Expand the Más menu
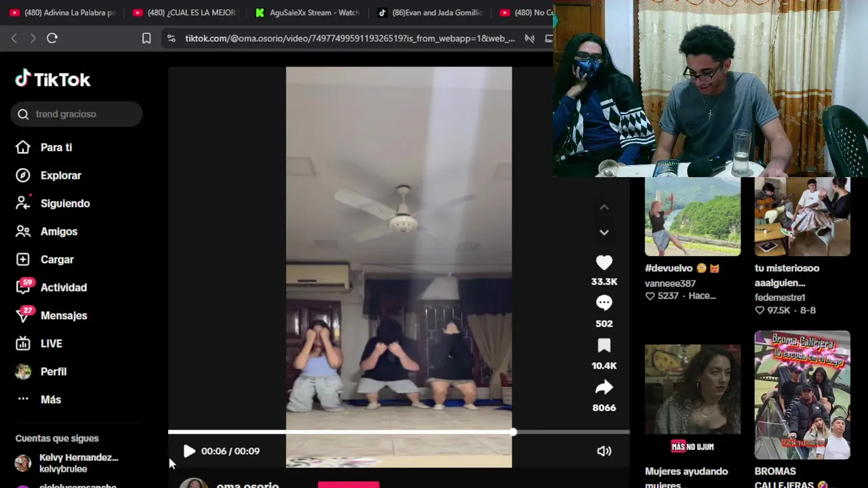The height and width of the screenshot is (488, 868). 51,399
